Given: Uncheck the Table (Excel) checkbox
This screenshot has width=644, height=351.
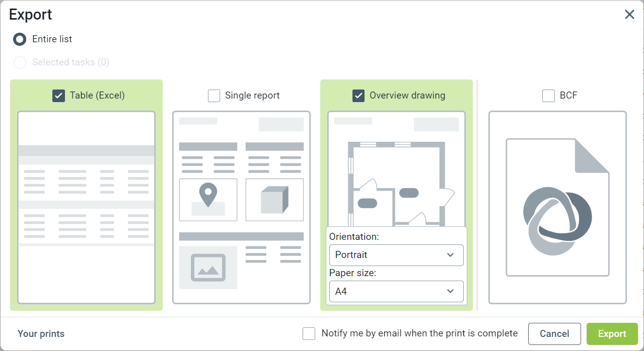Looking at the screenshot, I should 59,96.
